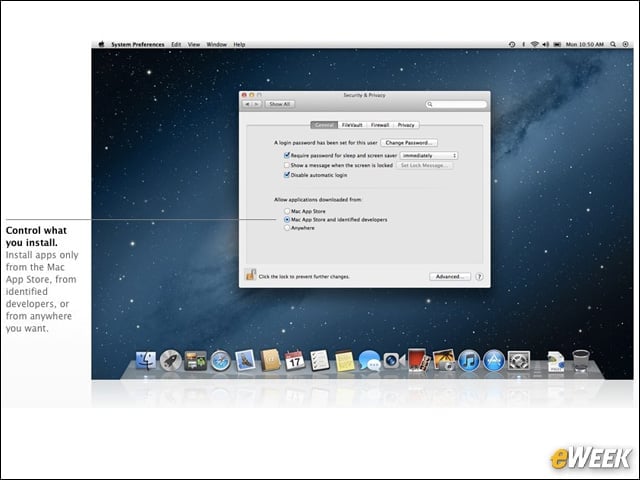Open iPhoto icon in Dock
This screenshot has width=640, height=480.
pyautogui.click(x=444, y=360)
